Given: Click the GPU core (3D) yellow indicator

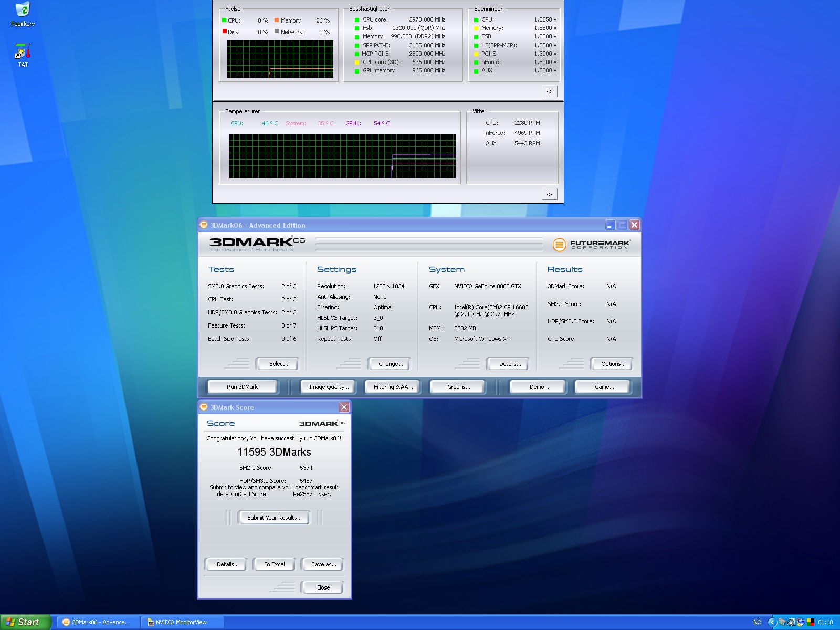Looking at the screenshot, I should pyautogui.click(x=357, y=62).
